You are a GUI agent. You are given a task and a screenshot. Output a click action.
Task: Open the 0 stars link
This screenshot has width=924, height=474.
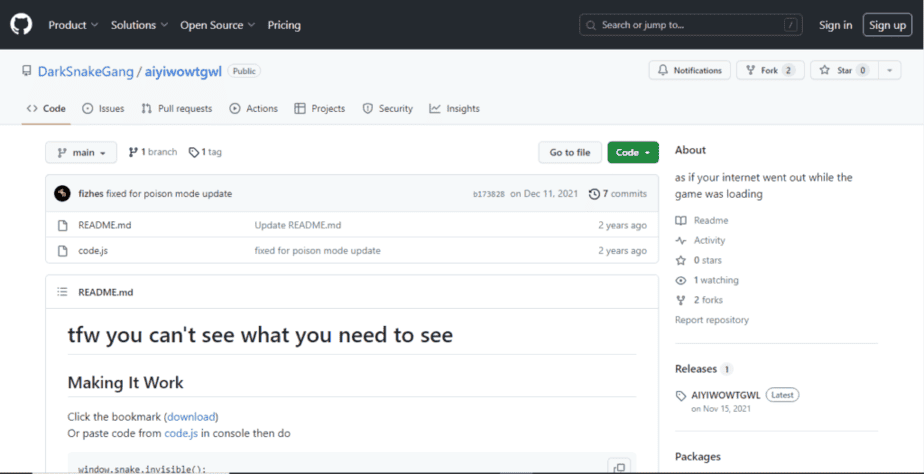tap(699, 260)
